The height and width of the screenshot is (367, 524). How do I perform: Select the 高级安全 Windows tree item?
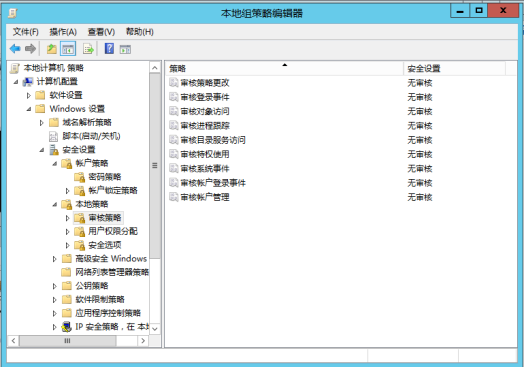point(111,259)
